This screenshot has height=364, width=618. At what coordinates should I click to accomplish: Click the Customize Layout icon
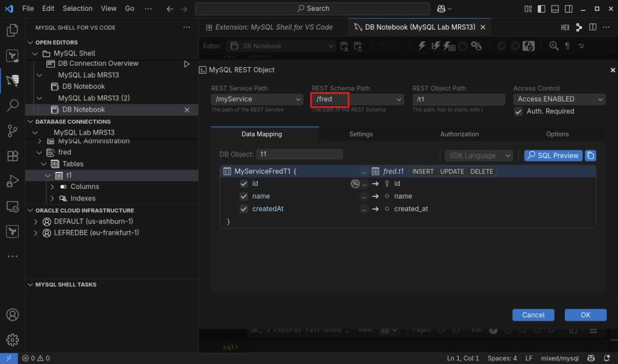click(528, 8)
